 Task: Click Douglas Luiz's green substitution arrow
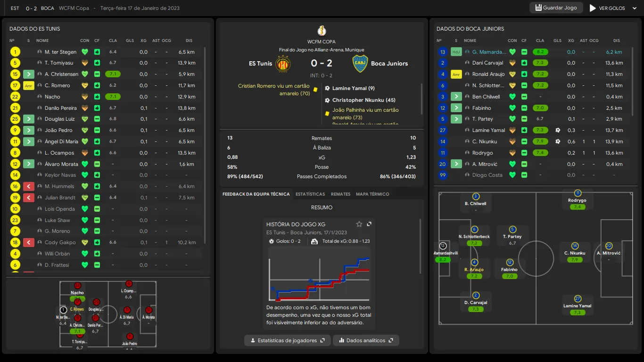[x=29, y=119]
